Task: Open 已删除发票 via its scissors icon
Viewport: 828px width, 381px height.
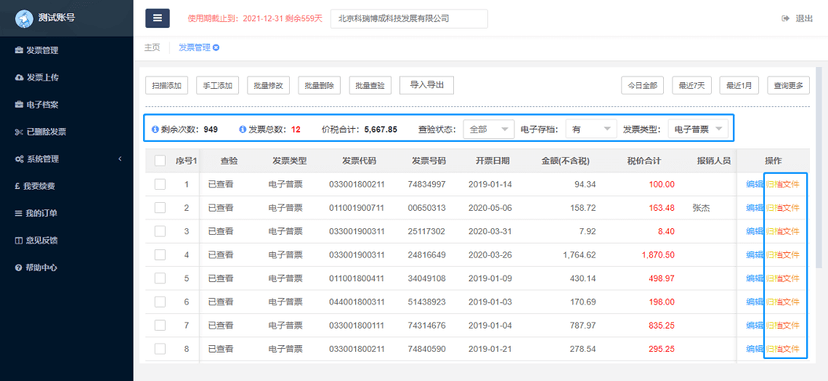Action: click(x=19, y=132)
